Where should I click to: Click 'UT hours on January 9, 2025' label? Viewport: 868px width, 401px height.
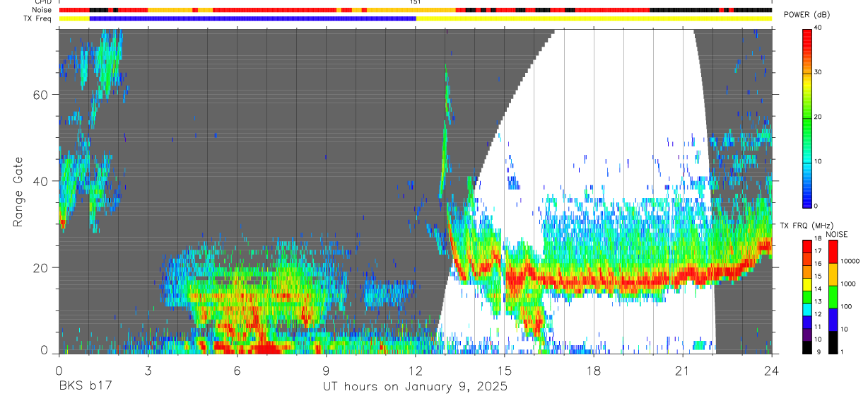click(x=415, y=387)
